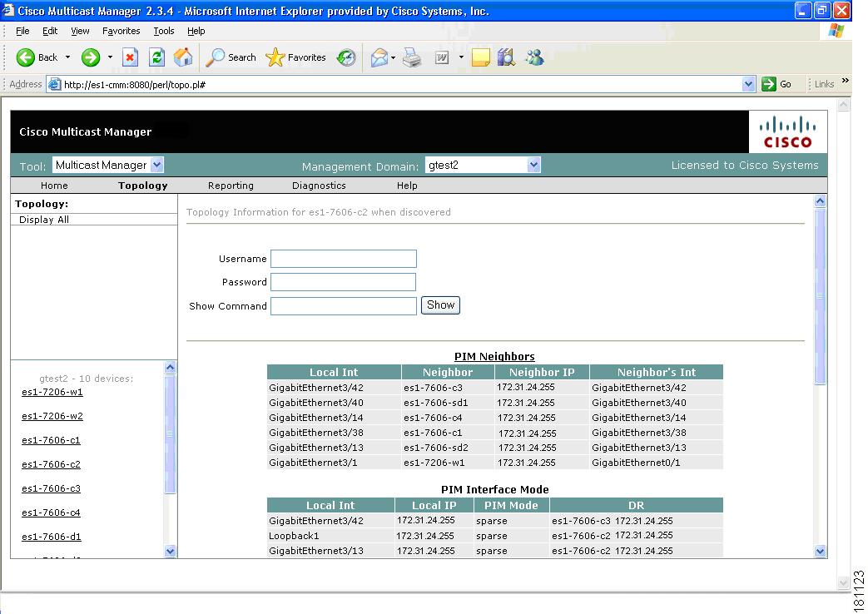Open the Favorites star toolbar icon

pos(275,57)
